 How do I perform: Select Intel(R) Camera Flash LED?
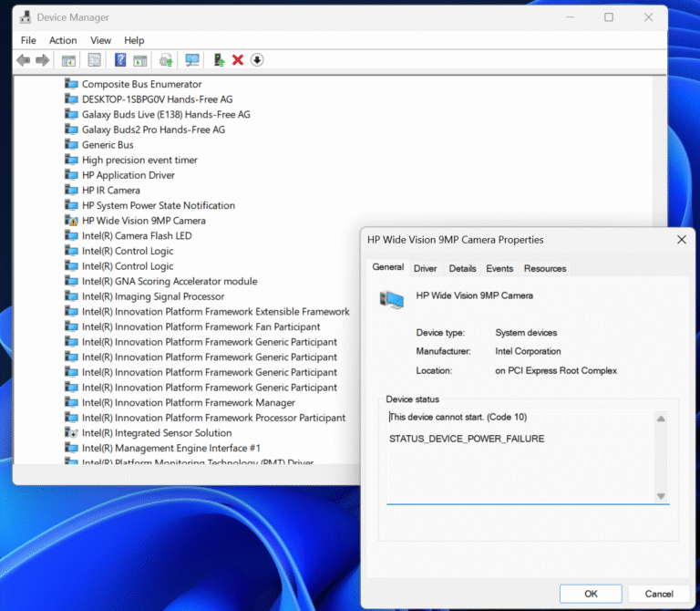[x=137, y=236]
